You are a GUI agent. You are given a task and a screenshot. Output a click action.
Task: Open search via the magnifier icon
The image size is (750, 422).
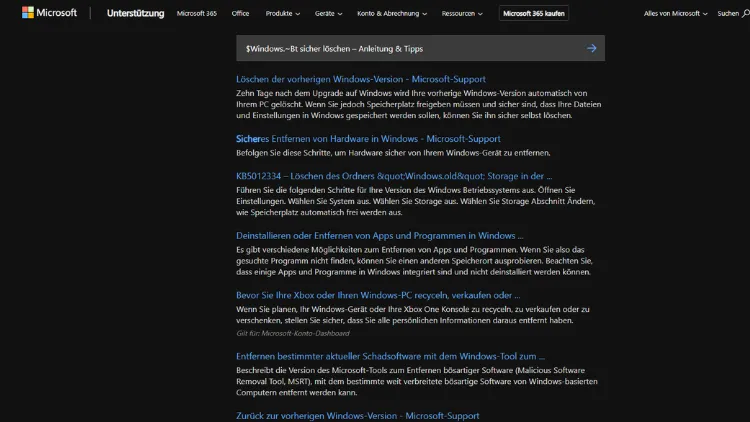746,14
